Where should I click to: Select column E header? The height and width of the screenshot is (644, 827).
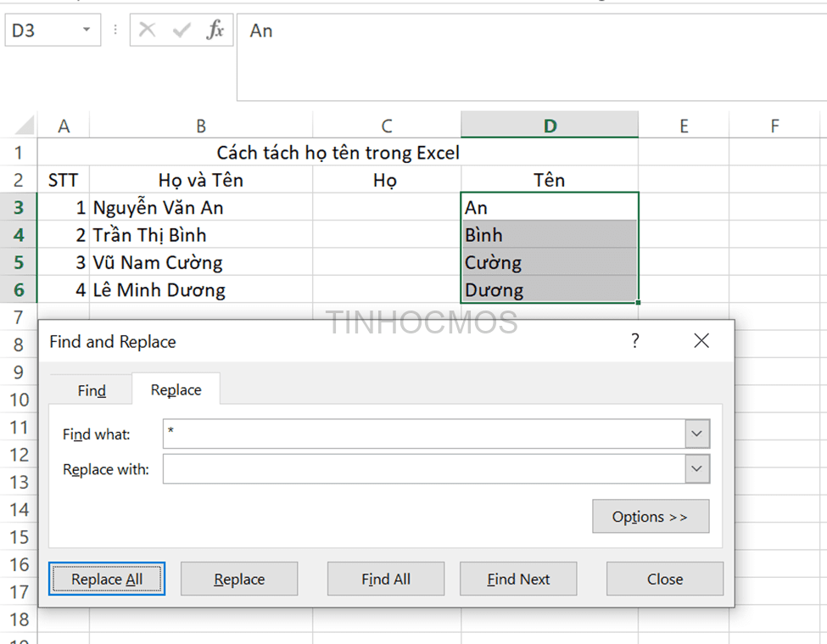point(684,126)
